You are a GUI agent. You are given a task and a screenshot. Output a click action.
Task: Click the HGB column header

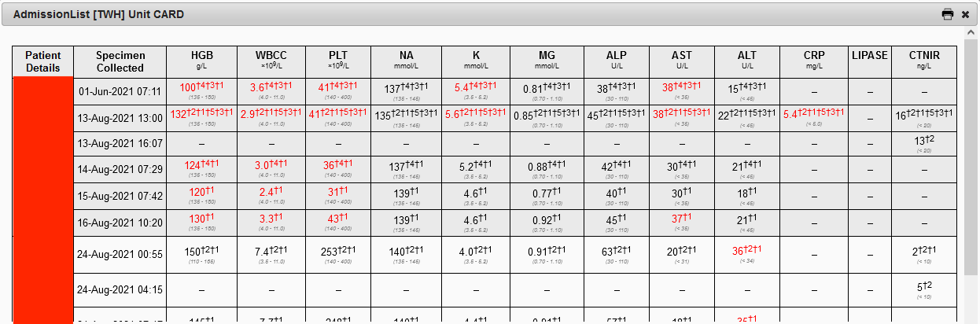coord(202,61)
